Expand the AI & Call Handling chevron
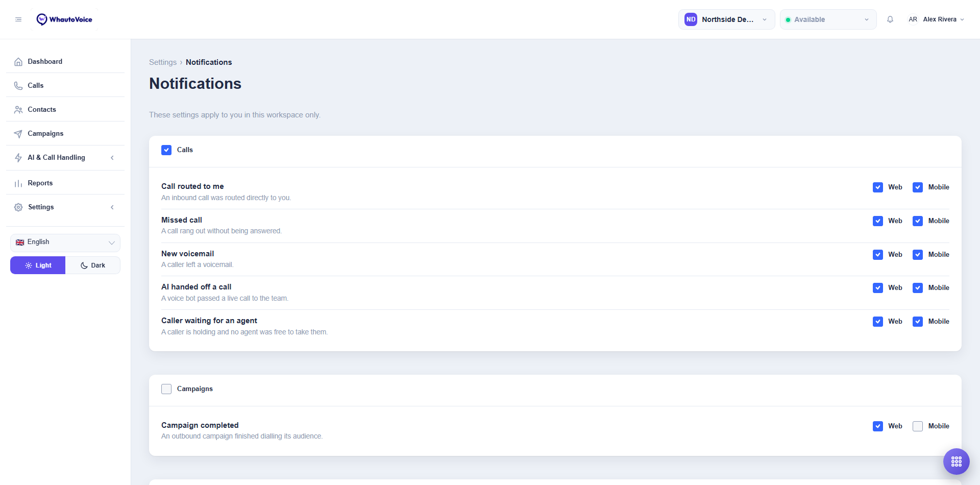Viewport: 980px width, 485px height. coord(112,158)
